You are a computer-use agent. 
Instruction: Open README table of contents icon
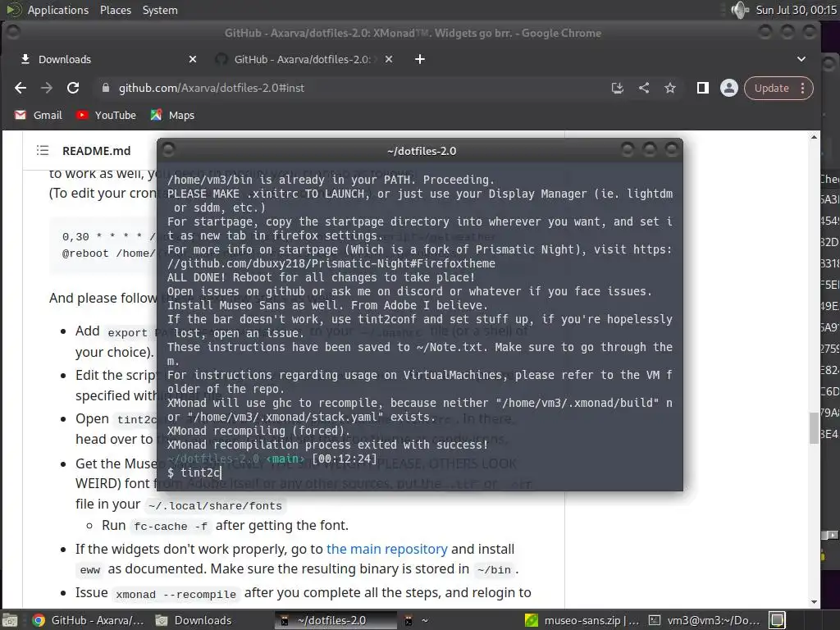click(43, 151)
